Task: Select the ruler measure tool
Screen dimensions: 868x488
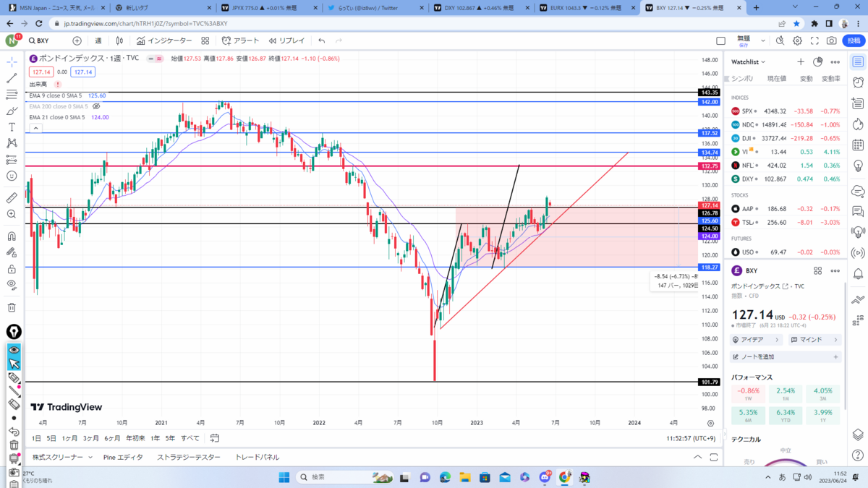Action: (x=12, y=197)
